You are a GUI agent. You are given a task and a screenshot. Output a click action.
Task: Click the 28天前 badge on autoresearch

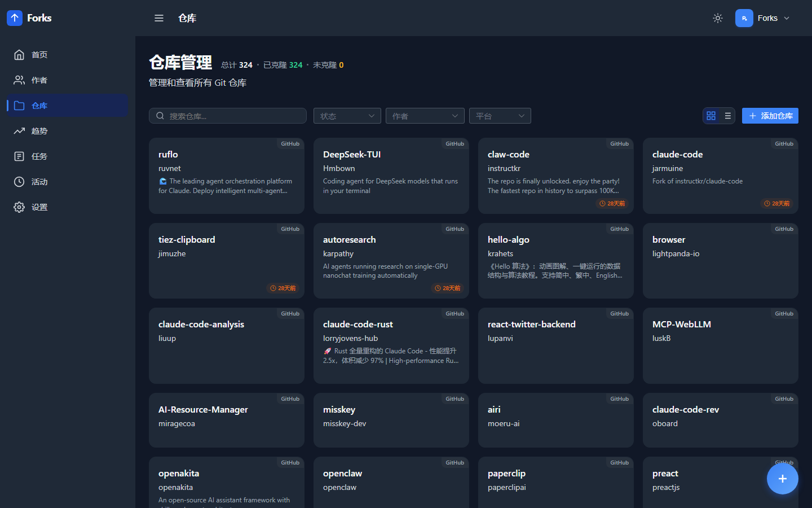click(x=448, y=288)
